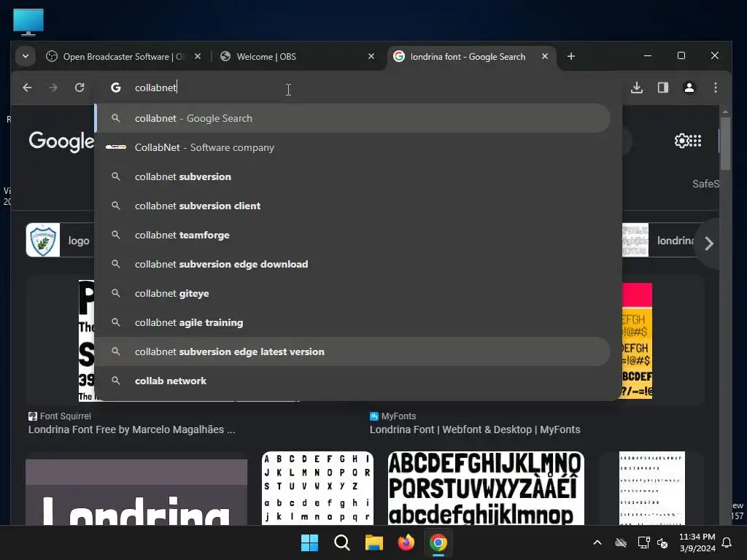Choose 'collab network' suggestion
Viewport: 747px width, 560px height.
click(352, 381)
